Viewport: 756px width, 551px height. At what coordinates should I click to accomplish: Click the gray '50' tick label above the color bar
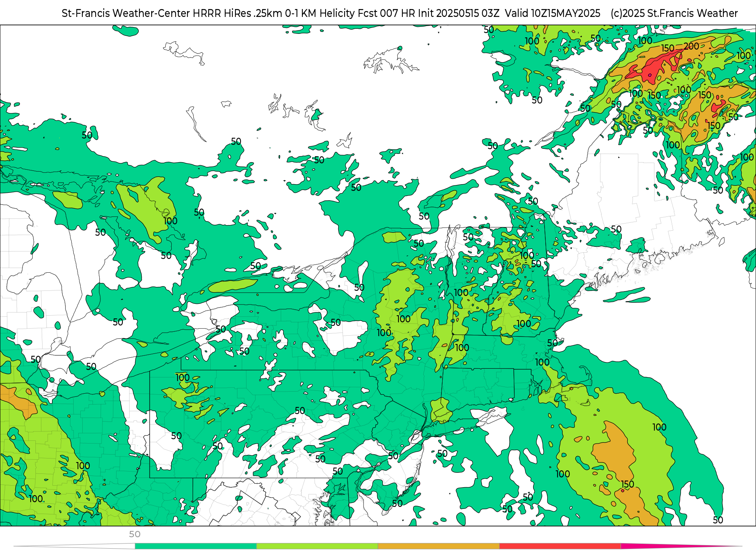click(135, 534)
